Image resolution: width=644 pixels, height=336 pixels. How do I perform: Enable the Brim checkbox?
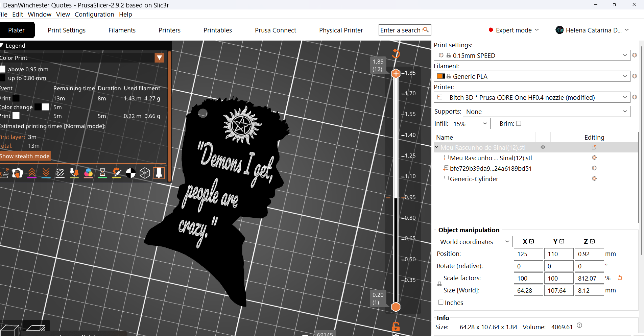[x=519, y=123]
